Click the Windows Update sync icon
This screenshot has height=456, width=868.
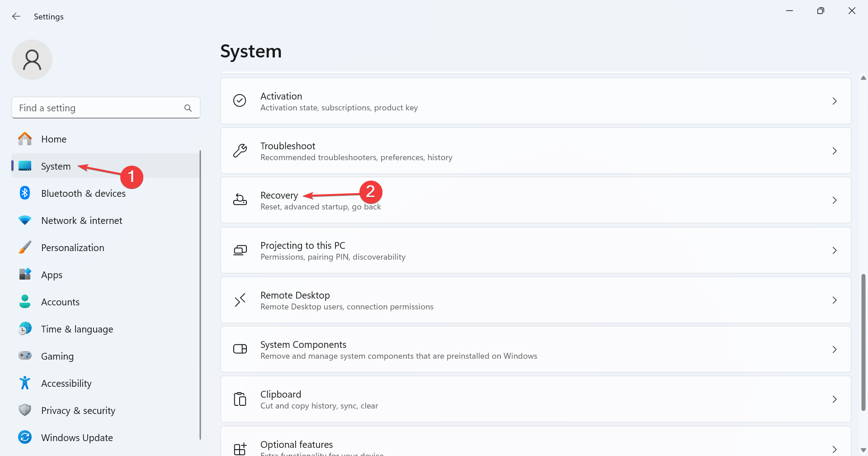[x=25, y=437]
